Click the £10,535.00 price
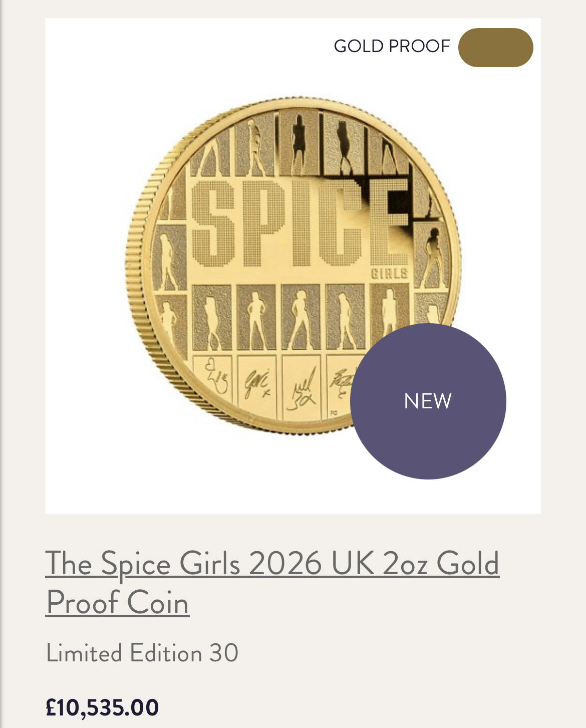This screenshot has width=586, height=728. 102,707
